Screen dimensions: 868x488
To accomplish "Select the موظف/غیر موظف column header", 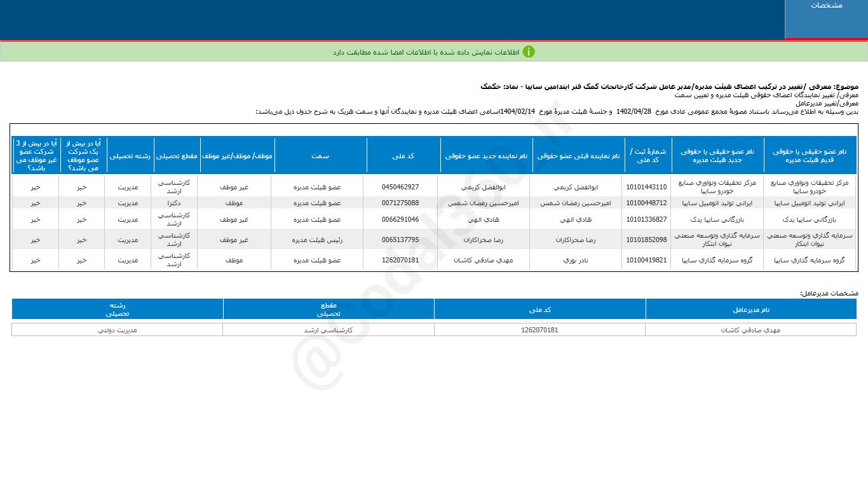I will click(x=237, y=155).
